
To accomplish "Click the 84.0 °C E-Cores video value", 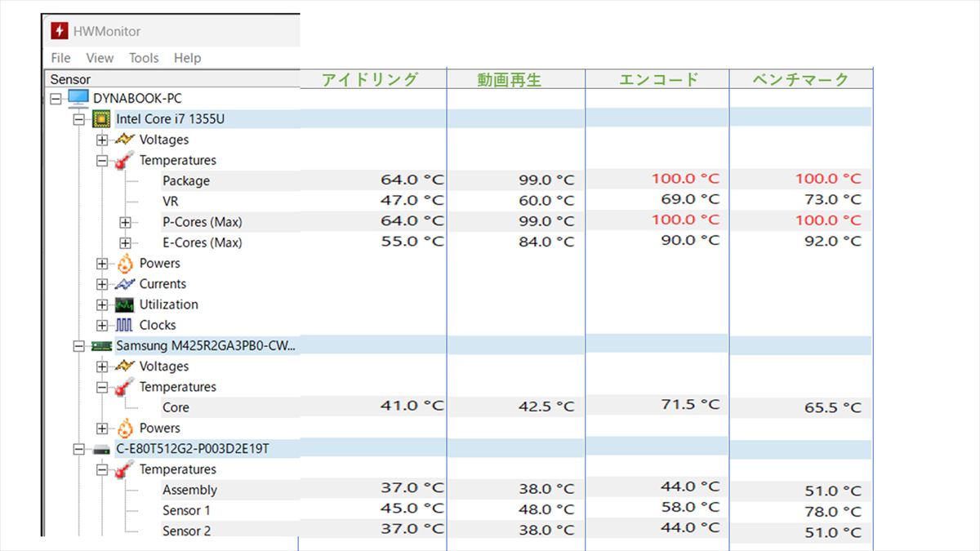I will tap(546, 242).
